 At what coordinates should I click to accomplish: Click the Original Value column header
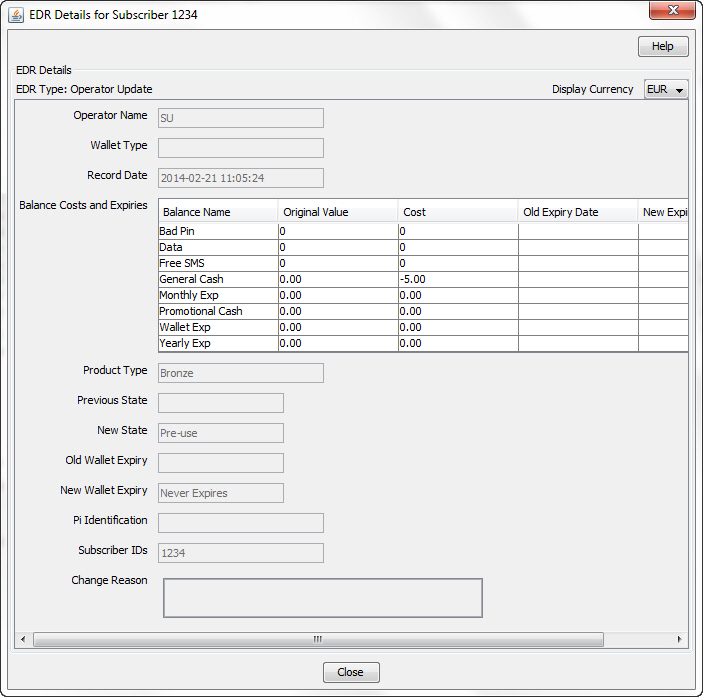(x=338, y=212)
